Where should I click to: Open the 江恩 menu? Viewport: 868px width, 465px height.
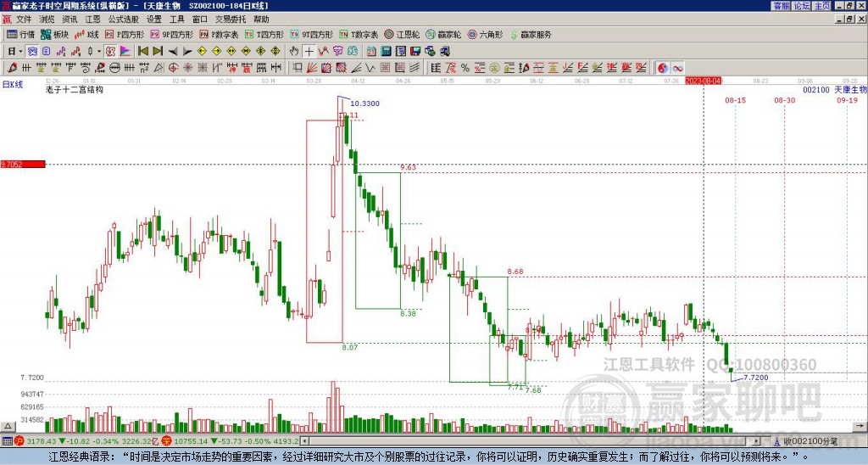(x=92, y=20)
